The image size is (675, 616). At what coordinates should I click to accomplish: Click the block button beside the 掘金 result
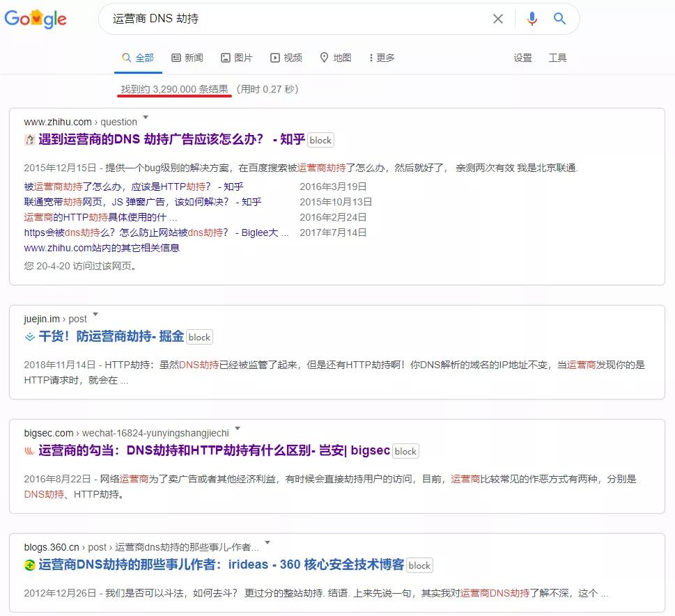point(199,337)
